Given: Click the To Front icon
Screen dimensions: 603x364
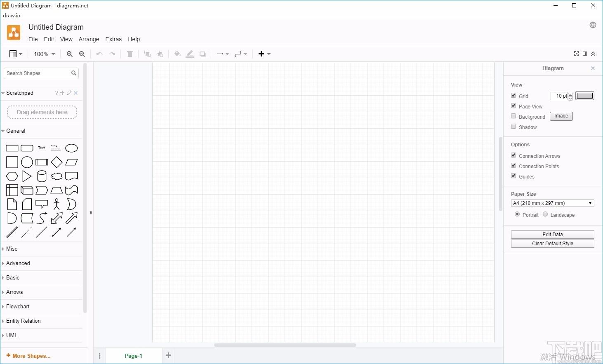Looking at the screenshot, I should [x=147, y=54].
